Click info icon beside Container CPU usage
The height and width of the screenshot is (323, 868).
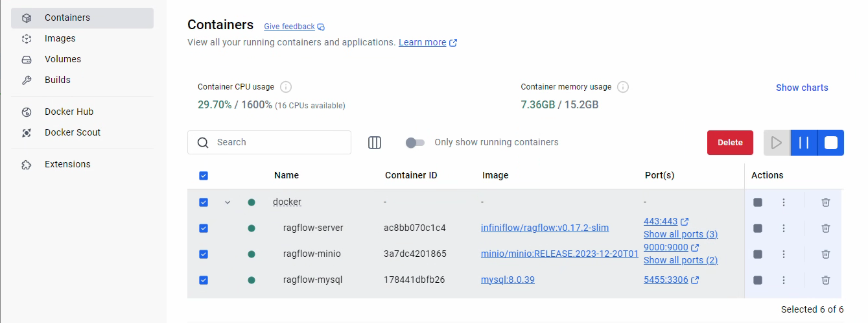tap(286, 87)
